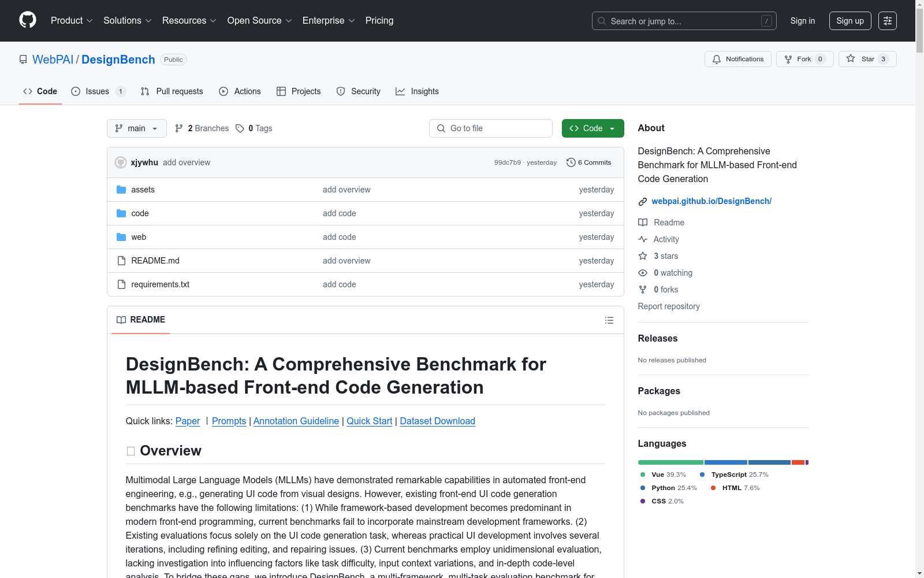
Task: Click the bell icon in Notifications
Action: click(x=717, y=59)
